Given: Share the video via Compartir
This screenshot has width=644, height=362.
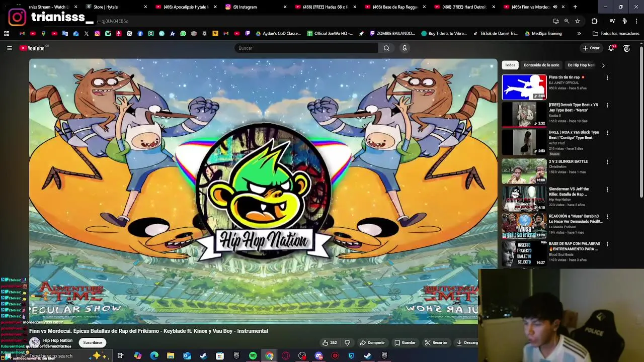Looking at the screenshot, I should coord(372,343).
